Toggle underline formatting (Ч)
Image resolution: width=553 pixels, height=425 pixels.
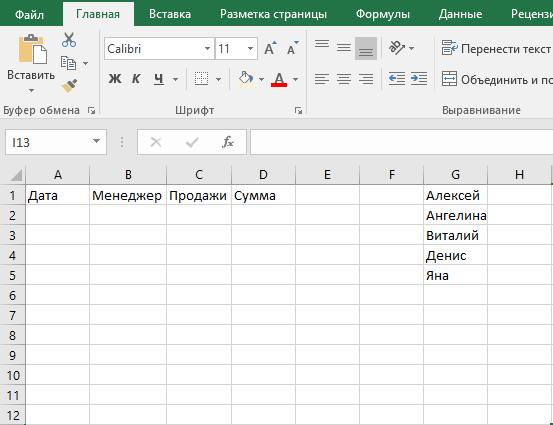(159, 79)
